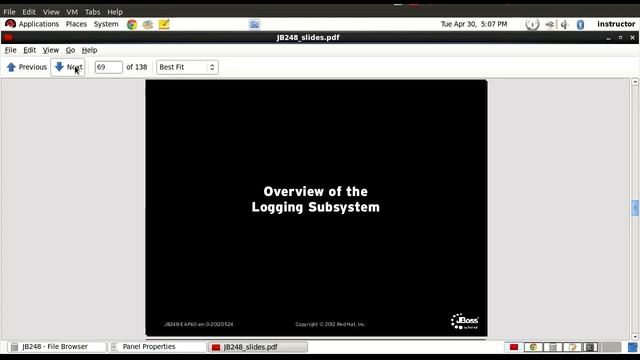This screenshot has height=360, width=640.
Task: Select the JB248_slides.pdf taskbar button
Action: [258, 347]
